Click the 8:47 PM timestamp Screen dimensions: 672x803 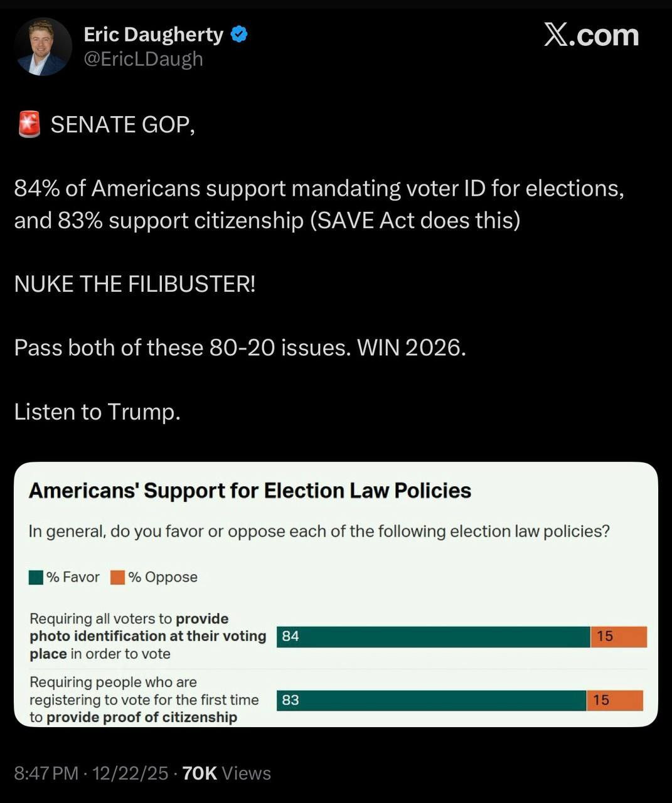(x=46, y=774)
